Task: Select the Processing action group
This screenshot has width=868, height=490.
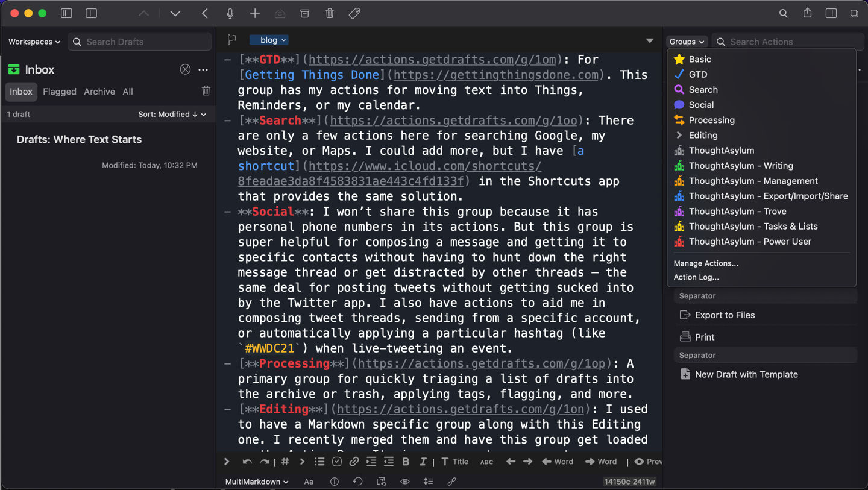Action: click(761, 120)
